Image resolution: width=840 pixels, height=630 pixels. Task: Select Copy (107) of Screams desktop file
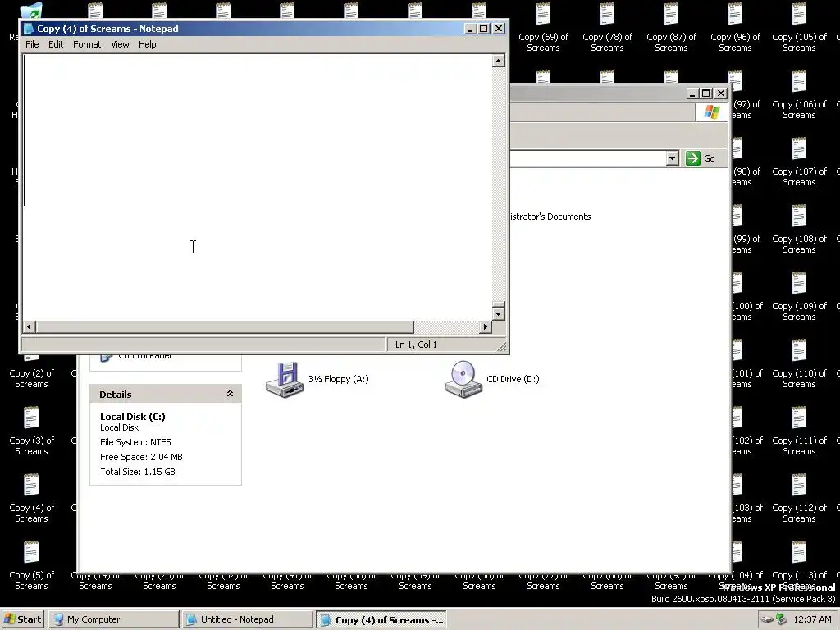(799, 162)
